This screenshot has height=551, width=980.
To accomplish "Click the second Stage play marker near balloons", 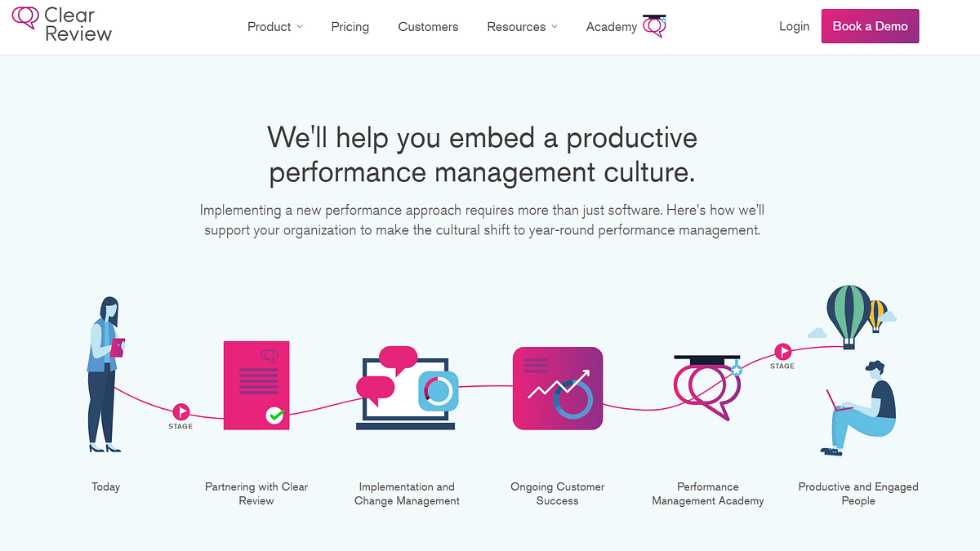I will 782,352.
